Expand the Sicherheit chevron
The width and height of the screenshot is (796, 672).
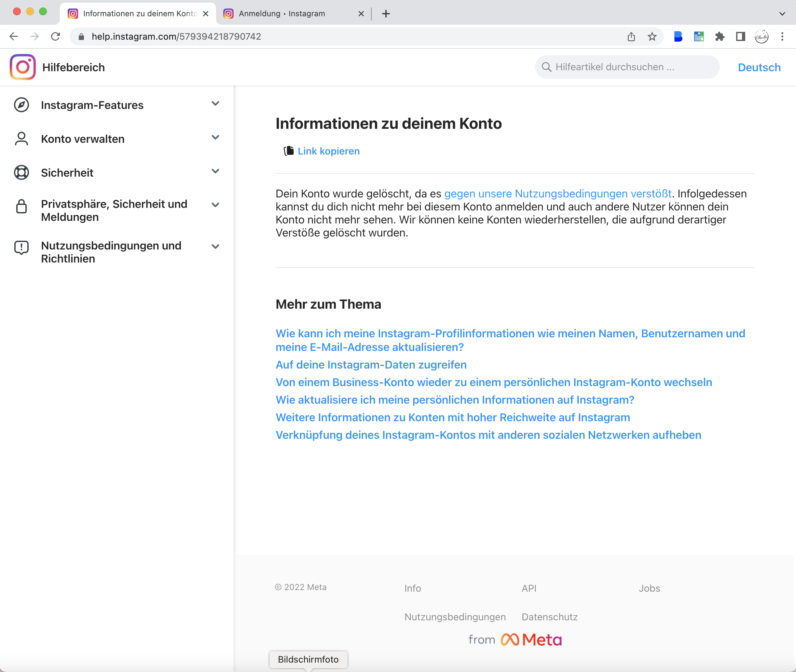[215, 171]
